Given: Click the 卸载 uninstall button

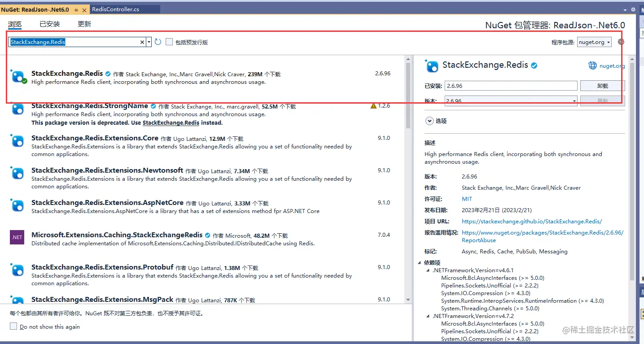Looking at the screenshot, I should 602,86.
